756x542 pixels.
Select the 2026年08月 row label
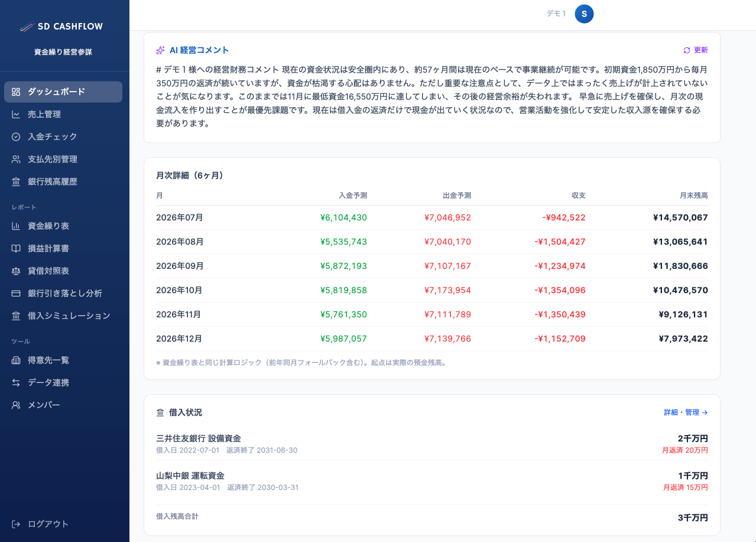180,242
